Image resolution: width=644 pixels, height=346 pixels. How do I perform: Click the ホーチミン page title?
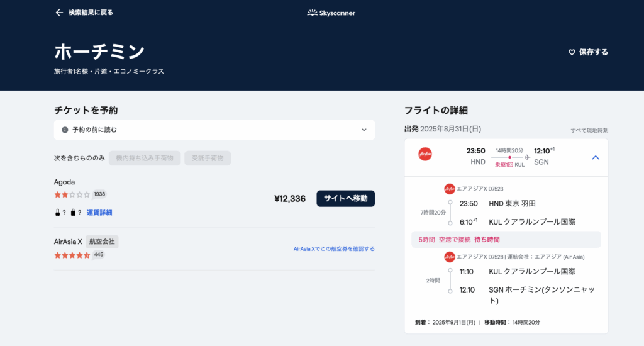tap(99, 52)
